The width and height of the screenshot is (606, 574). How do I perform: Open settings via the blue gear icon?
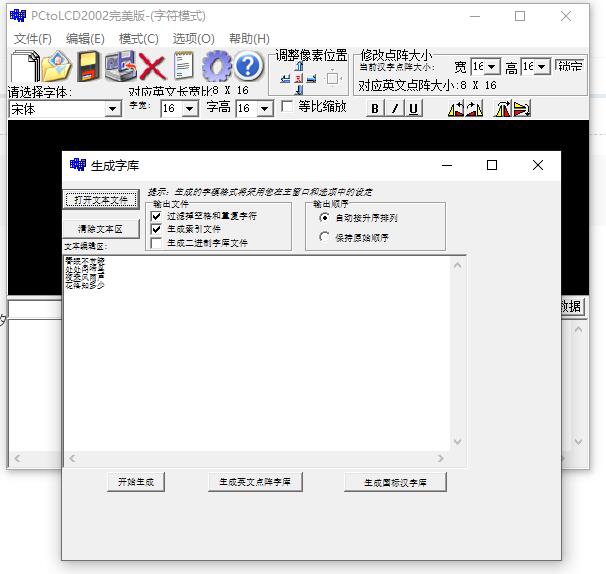click(x=216, y=66)
